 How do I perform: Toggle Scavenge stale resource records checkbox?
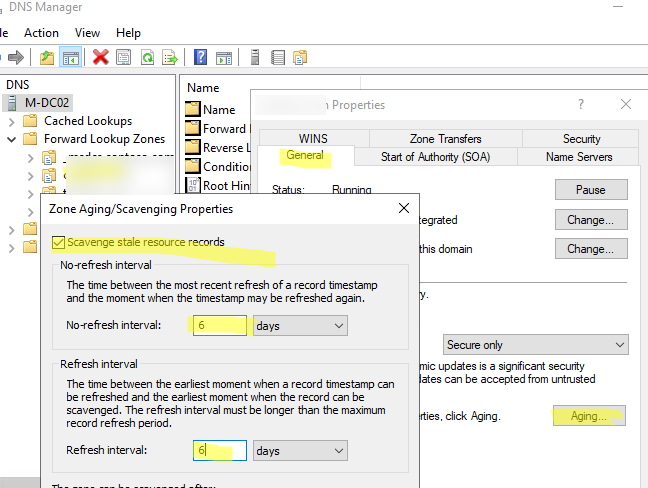58,243
